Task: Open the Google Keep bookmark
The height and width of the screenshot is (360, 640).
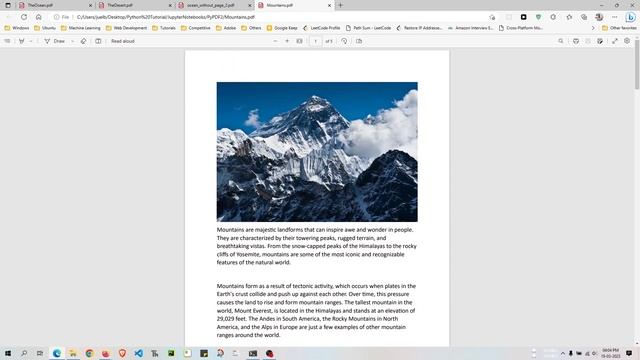Action: pos(282,28)
